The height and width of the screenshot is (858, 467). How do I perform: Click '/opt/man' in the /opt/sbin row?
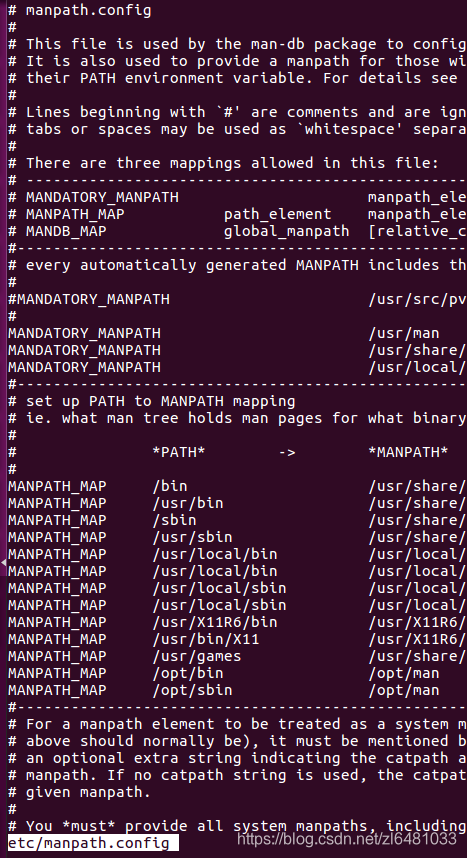tap(404, 690)
